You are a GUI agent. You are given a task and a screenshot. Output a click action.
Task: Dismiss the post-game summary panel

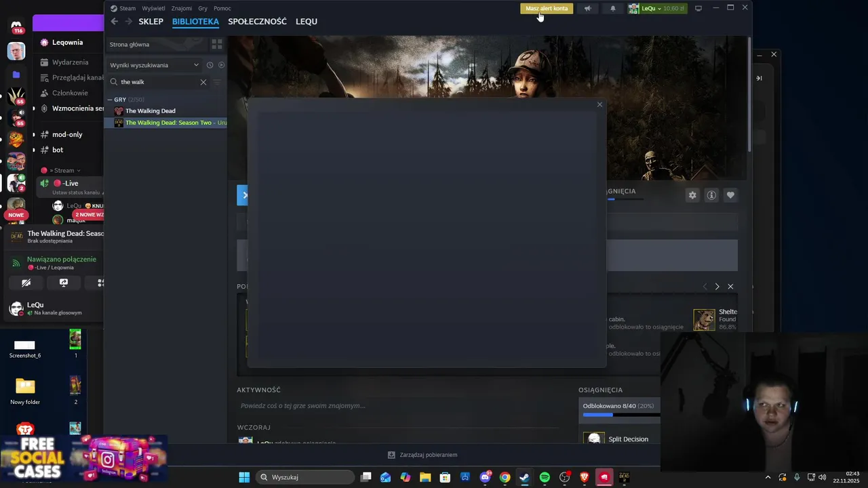tap(730, 287)
